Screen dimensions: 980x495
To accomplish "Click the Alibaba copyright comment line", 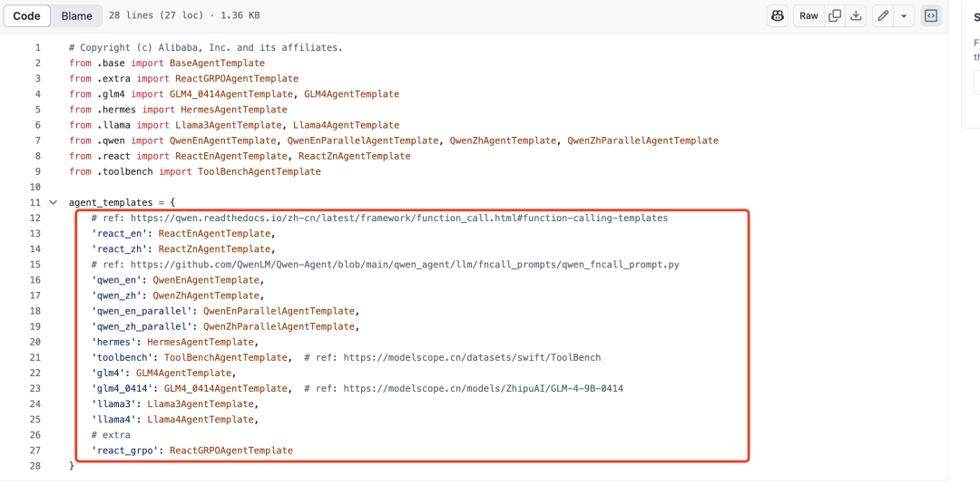I will pyautogui.click(x=206, y=47).
